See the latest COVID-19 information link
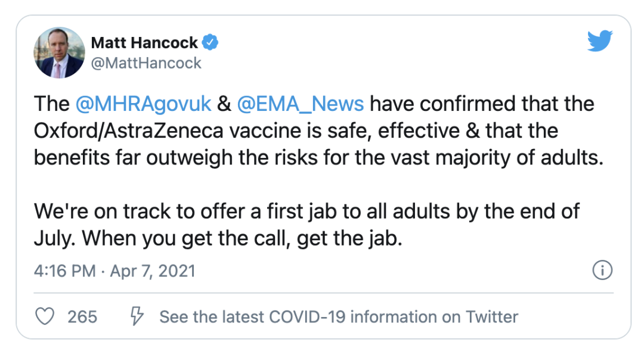The image size is (644, 354). (x=339, y=317)
